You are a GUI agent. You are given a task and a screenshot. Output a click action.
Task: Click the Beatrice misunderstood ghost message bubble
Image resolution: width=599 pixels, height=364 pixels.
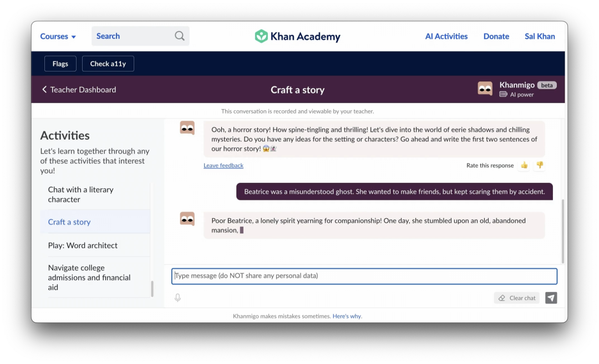tap(395, 192)
